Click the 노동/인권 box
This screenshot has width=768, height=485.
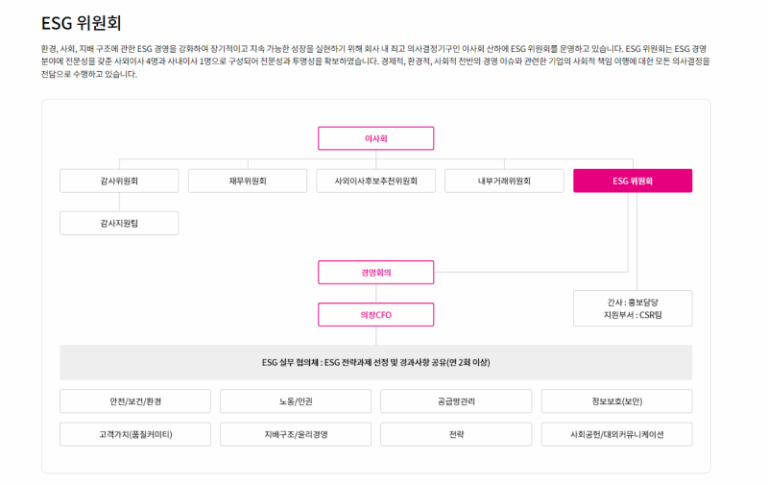pyautogui.click(x=295, y=401)
